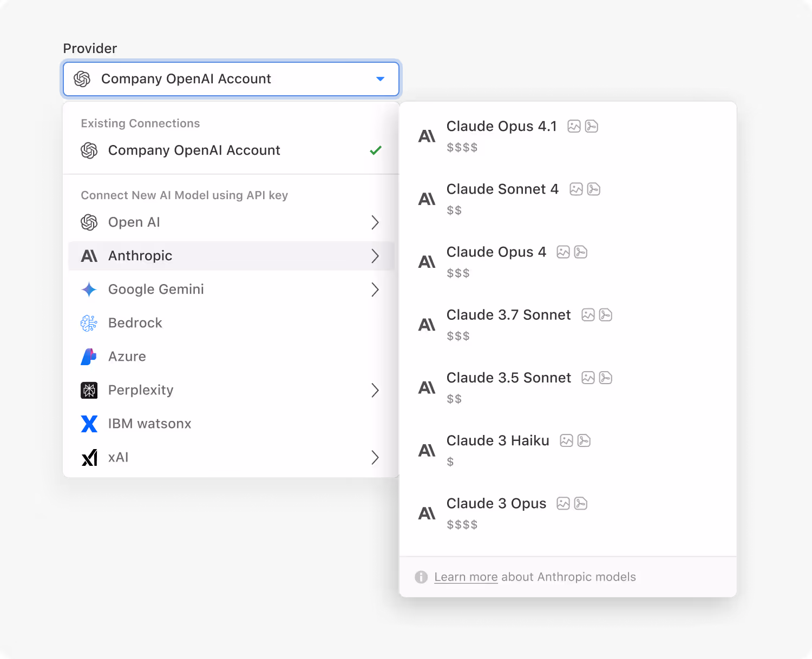Viewport: 812px width, 659px height.
Task: Click $ price under Claude 3 Haiku
Action: [450, 462]
